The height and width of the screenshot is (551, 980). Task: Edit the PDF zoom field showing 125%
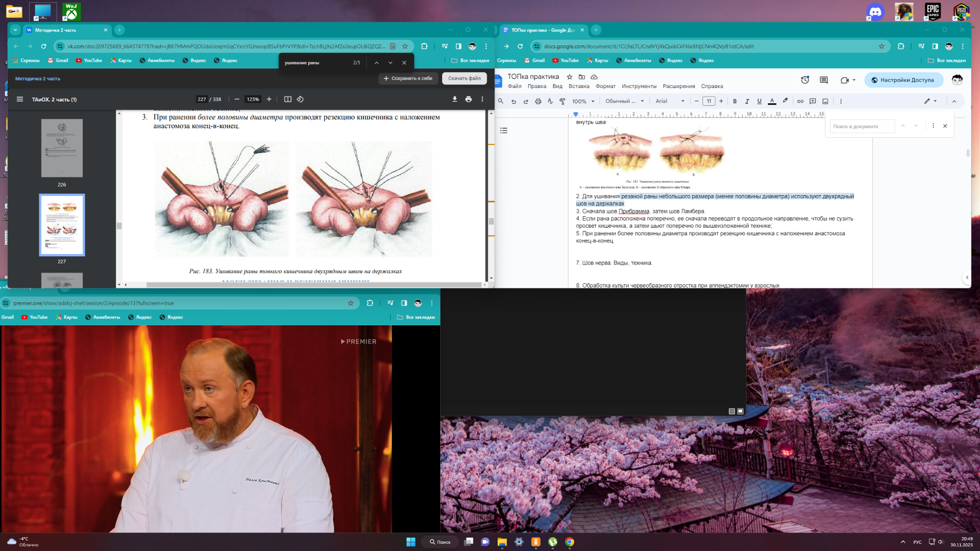[x=253, y=99]
